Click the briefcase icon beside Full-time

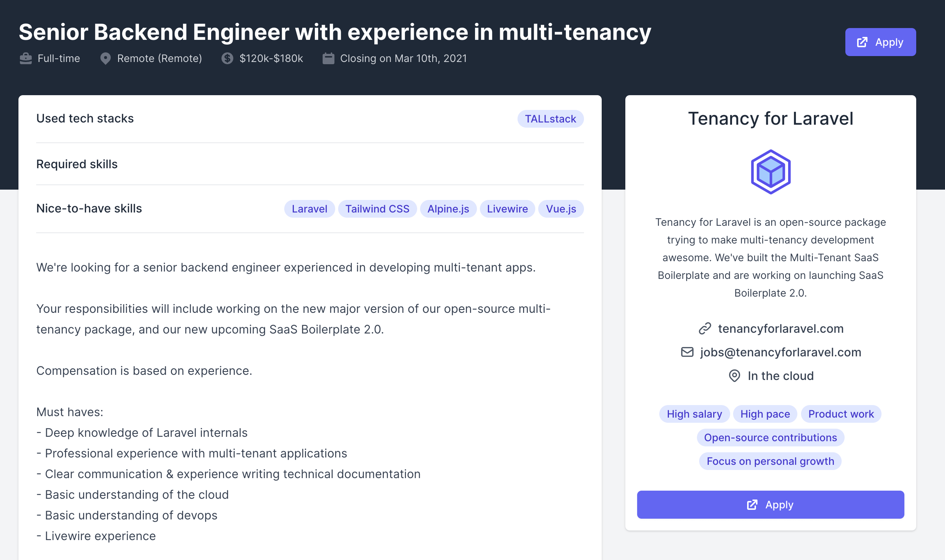[26, 59]
